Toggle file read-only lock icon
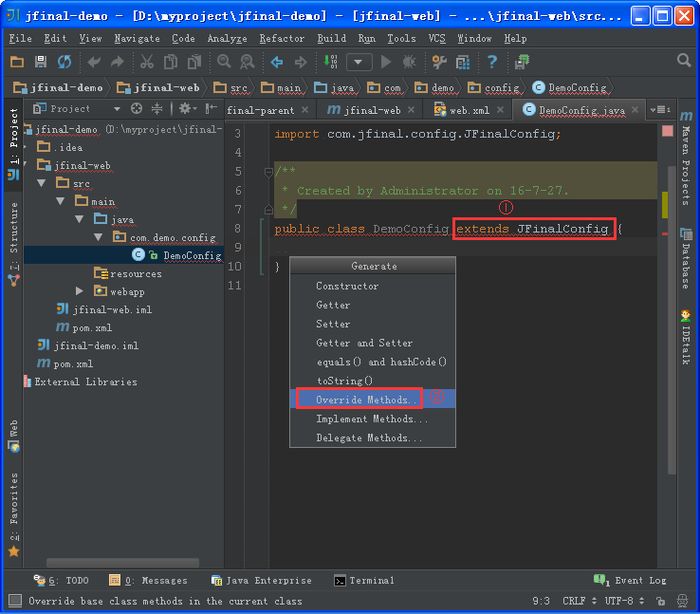The height and width of the screenshot is (614, 700). [661, 601]
